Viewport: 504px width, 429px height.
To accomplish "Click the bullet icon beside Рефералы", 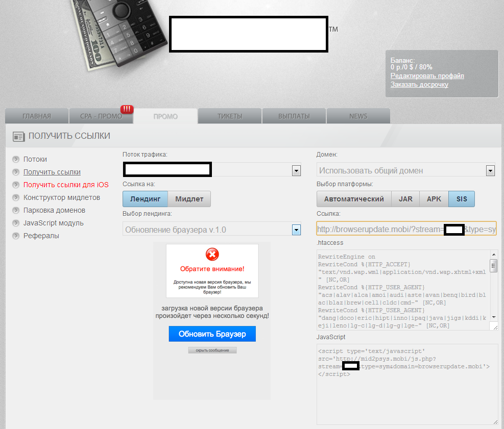I will [x=16, y=236].
